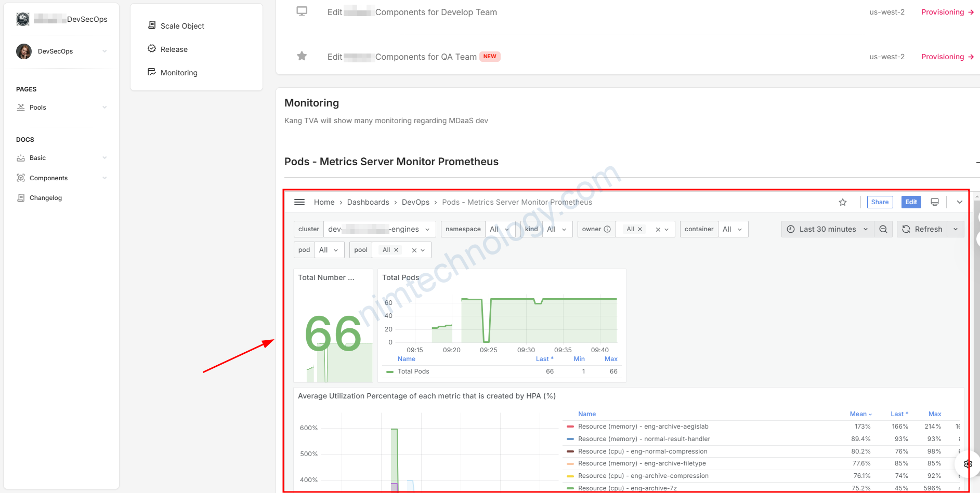Open the floating settings gear
The width and height of the screenshot is (980, 493).
tap(968, 463)
